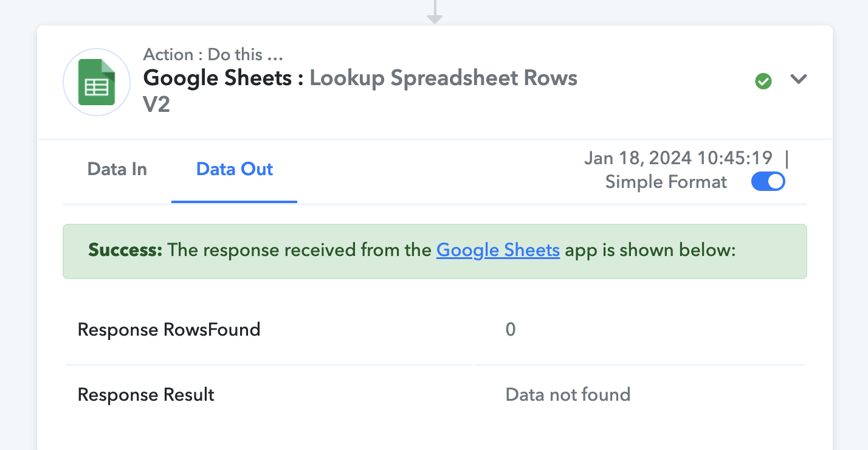Click the 'Data not found' result value
This screenshot has width=868, height=450.
pyautogui.click(x=568, y=395)
